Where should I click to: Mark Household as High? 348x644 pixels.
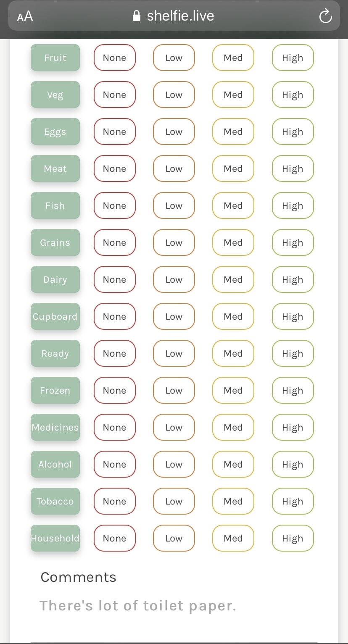[293, 538]
